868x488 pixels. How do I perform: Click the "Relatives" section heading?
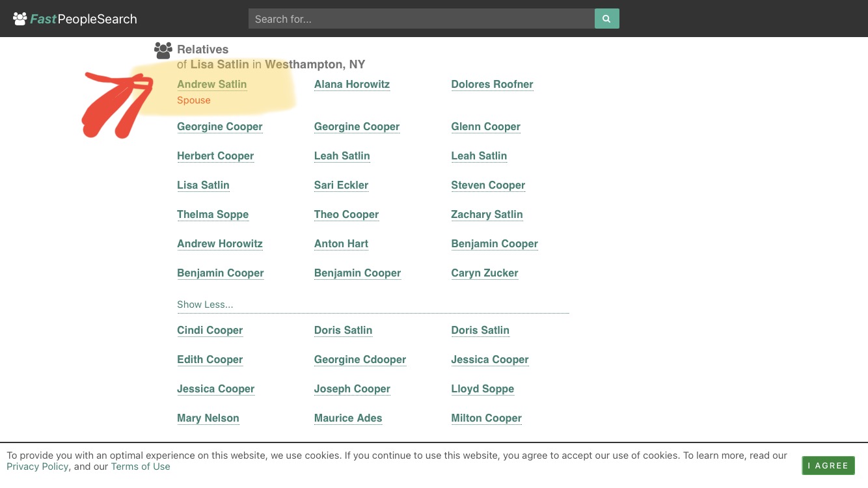point(202,49)
